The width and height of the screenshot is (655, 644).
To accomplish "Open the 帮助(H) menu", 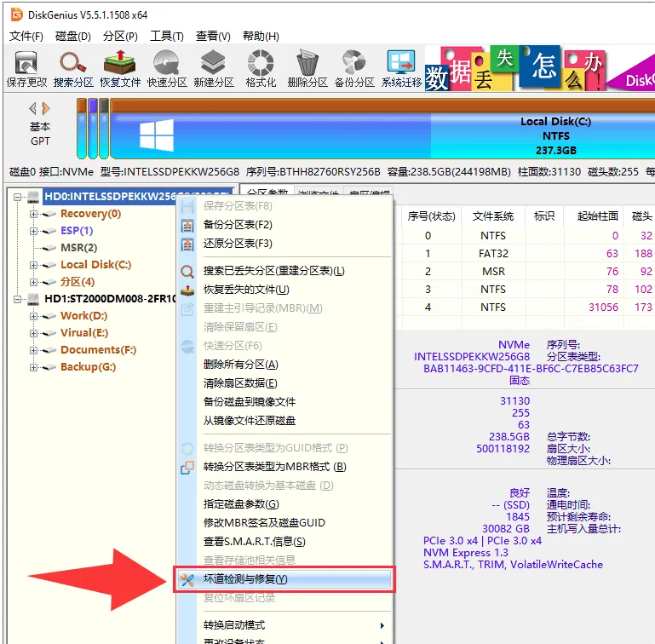I will point(261,37).
